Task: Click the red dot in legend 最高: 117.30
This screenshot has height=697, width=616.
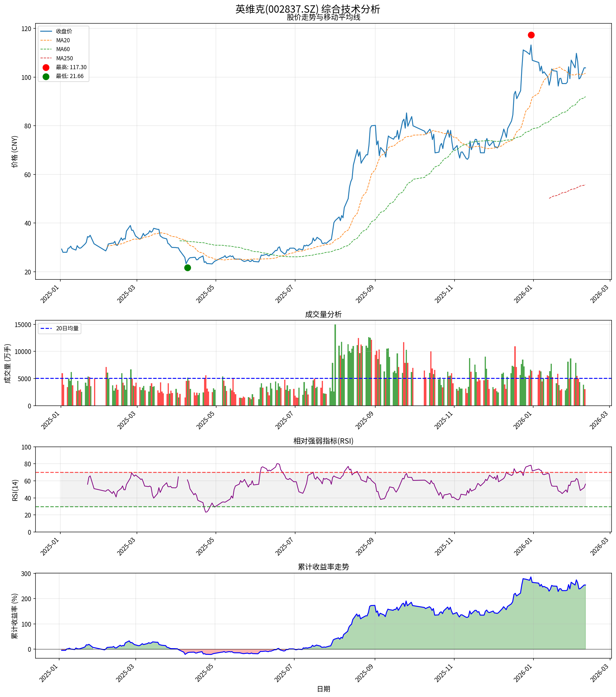Action: (46, 67)
